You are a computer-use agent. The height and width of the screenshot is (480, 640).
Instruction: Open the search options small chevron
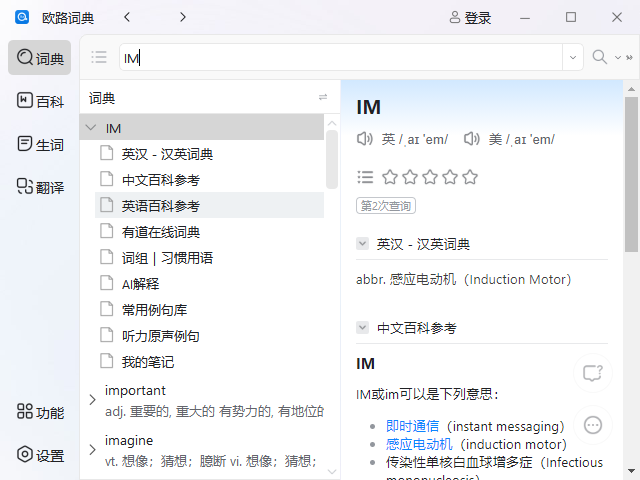click(618, 58)
